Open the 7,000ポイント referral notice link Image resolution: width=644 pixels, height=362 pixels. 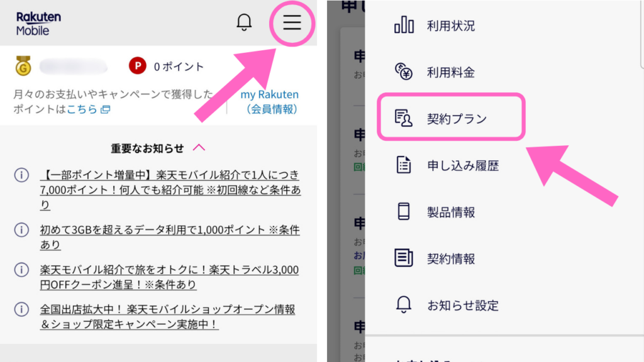[170, 190]
